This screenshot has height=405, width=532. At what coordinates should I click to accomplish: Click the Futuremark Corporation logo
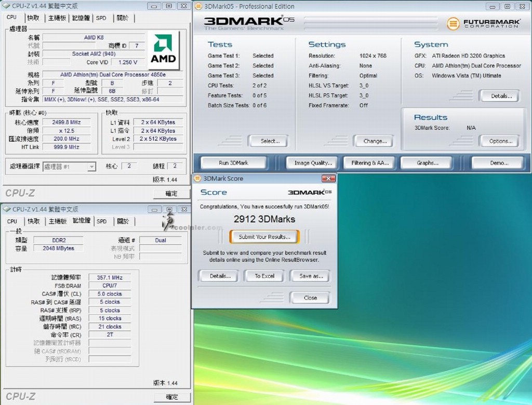click(483, 23)
